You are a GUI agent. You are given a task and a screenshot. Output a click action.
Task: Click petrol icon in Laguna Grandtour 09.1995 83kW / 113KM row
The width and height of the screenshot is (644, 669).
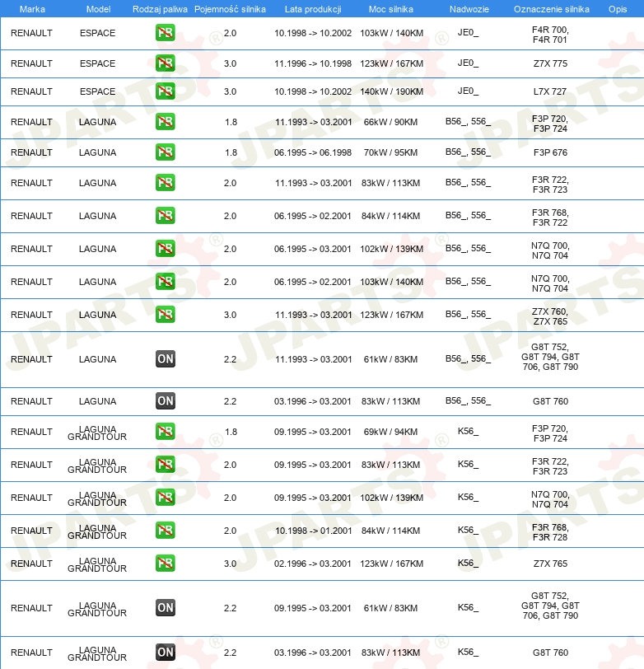(166, 464)
